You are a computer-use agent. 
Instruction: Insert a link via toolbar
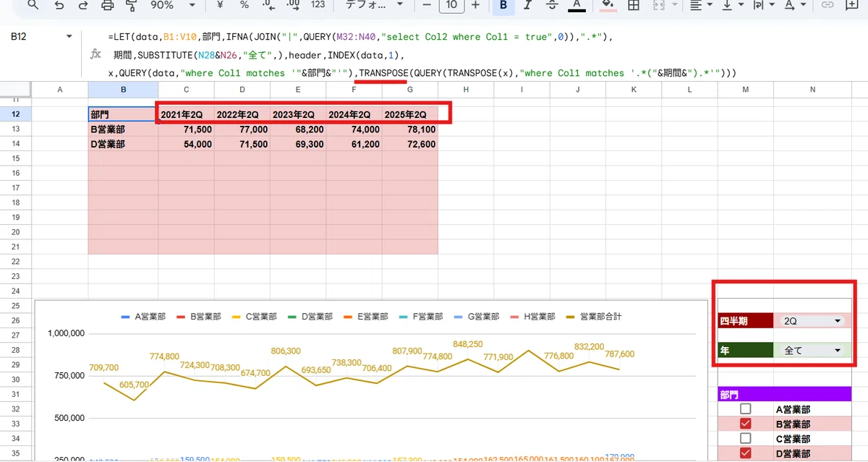click(828, 5)
